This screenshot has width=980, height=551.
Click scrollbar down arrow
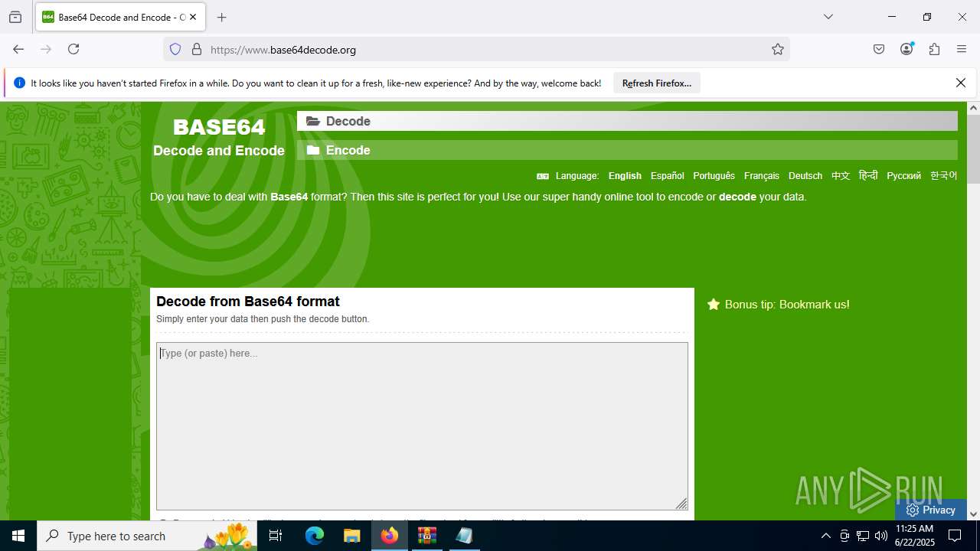[x=973, y=514]
